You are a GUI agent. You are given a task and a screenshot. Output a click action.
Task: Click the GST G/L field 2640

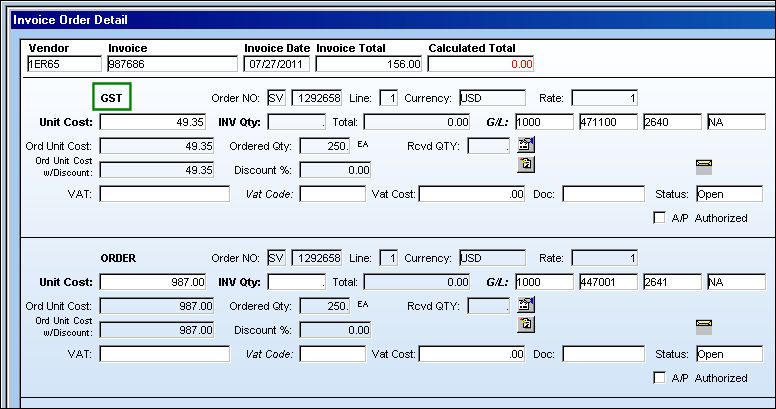coord(672,122)
